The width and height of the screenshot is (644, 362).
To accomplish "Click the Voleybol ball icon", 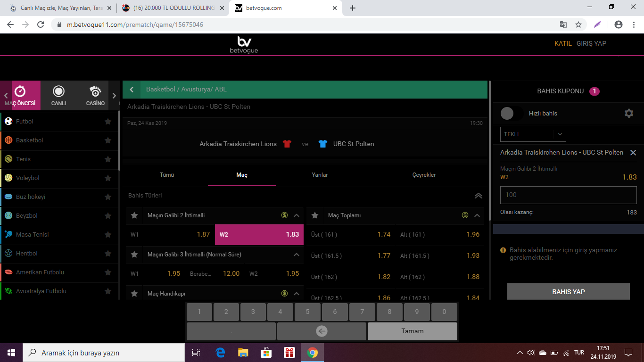I will tap(8, 178).
